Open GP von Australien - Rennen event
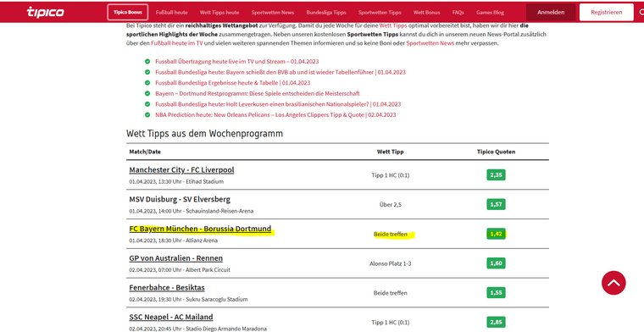The height and width of the screenshot is (332, 644). [175, 258]
